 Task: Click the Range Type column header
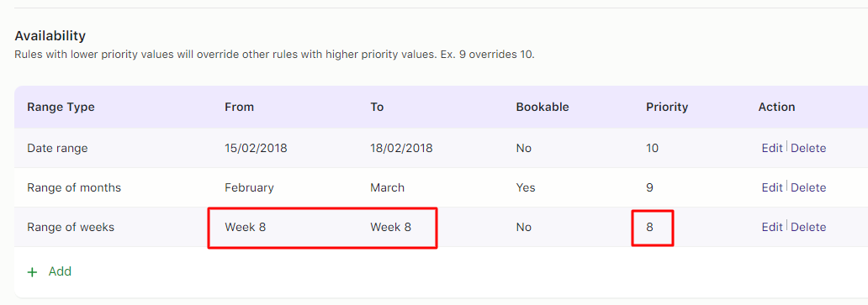click(61, 108)
